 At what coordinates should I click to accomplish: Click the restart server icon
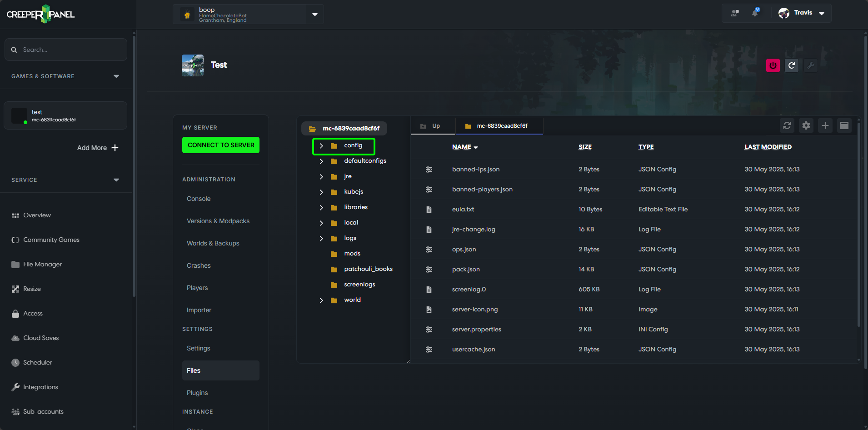(792, 65)
